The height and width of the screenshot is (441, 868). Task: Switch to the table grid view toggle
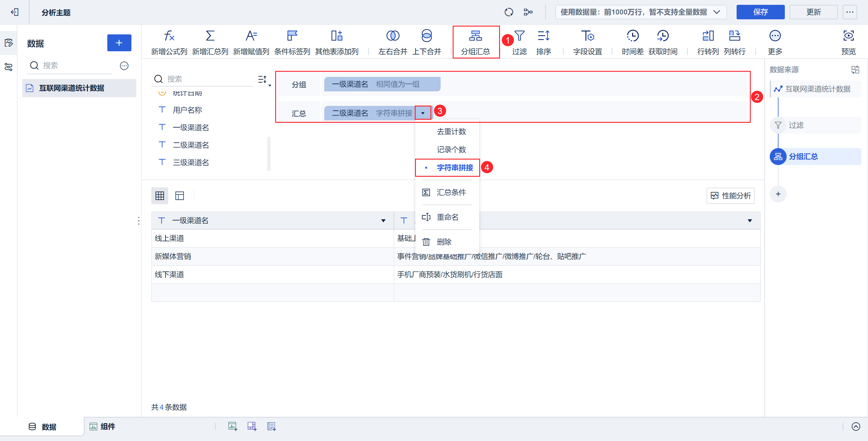tap(160, 195)
